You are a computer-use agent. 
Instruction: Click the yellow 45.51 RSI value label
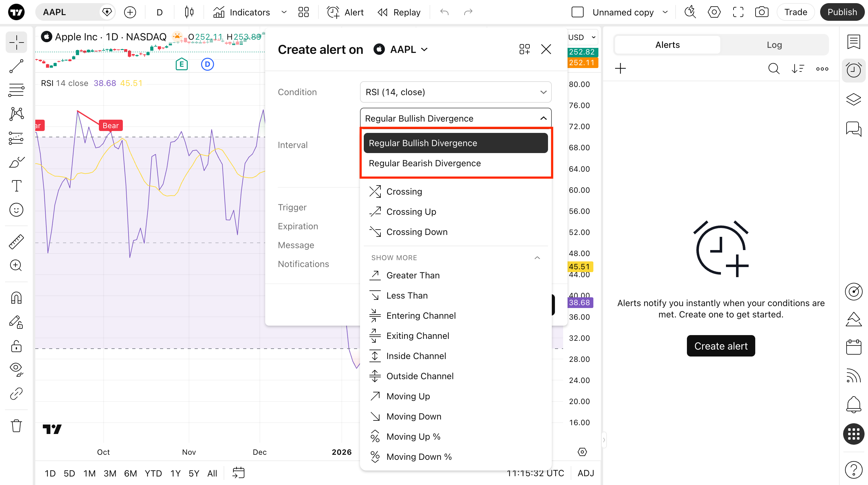580,267
